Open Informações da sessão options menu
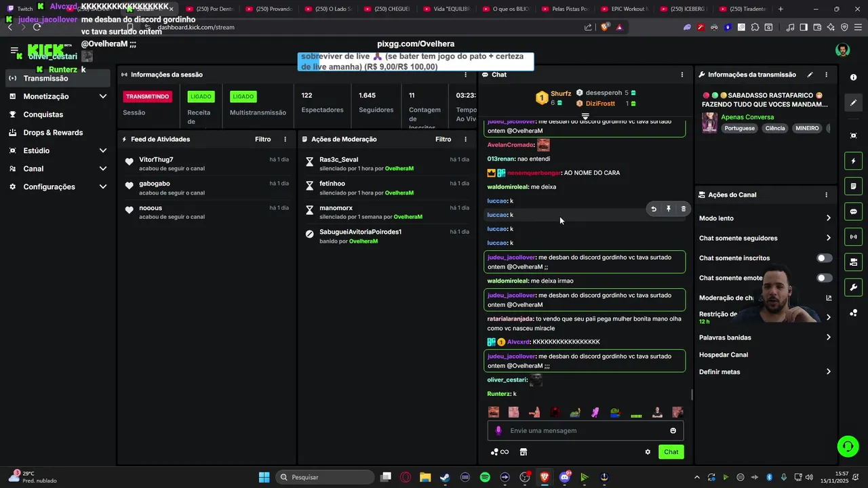Image resolution: width=868 pixels, height=488 pixels. click(x=465, y=75)
